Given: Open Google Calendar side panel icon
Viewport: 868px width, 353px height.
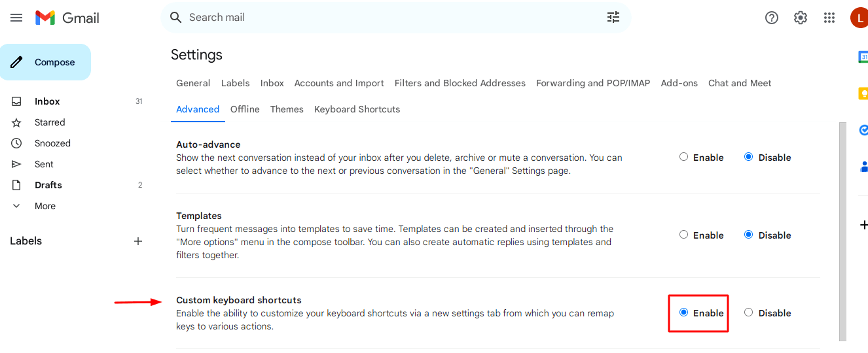Looking at the screenshot, I should click(x=863, y=57).
